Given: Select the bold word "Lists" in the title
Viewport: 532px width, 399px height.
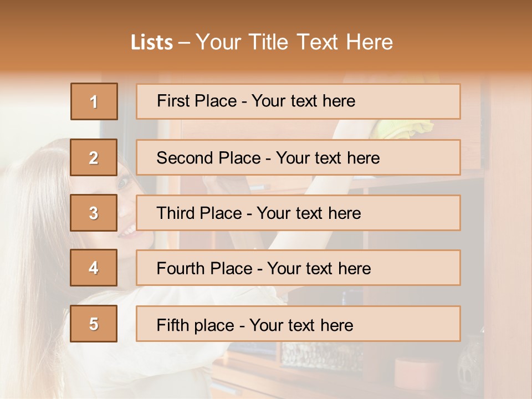Looking at the screenshot, I should 152,43.
